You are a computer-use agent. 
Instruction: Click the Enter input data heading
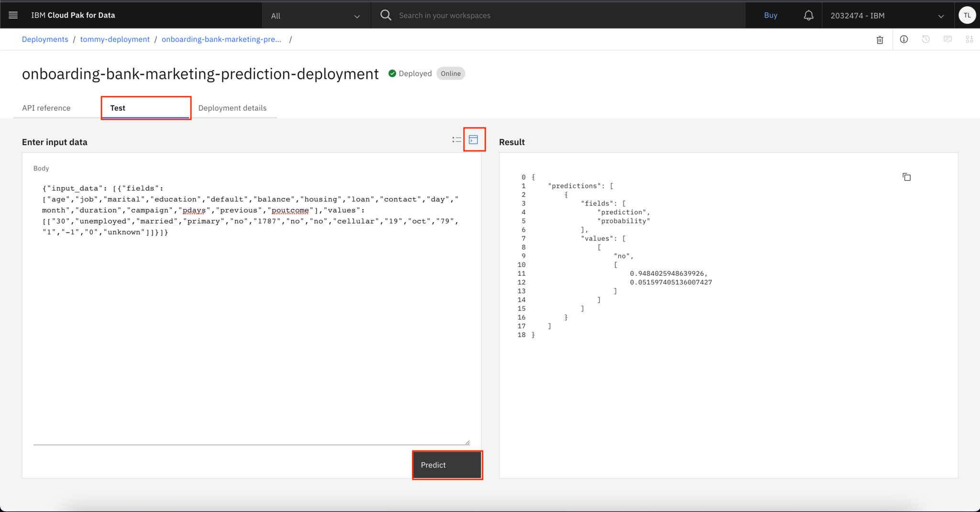point(55,142)
